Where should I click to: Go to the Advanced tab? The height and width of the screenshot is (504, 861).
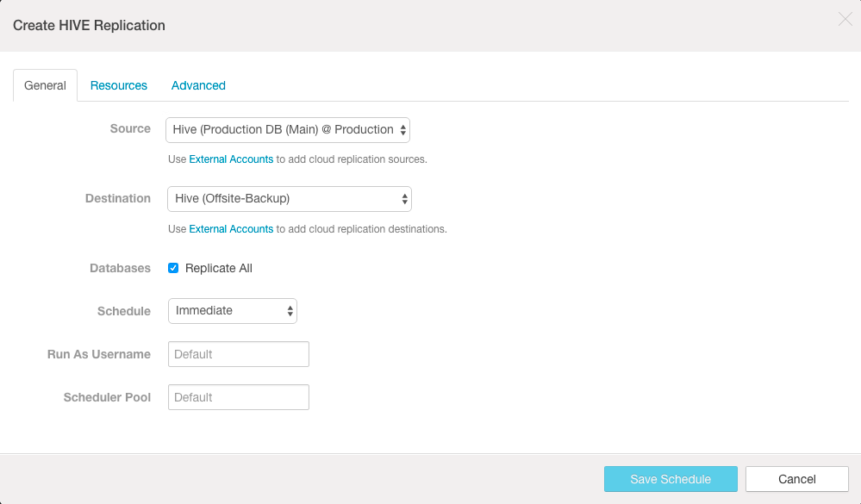[198, 85]
